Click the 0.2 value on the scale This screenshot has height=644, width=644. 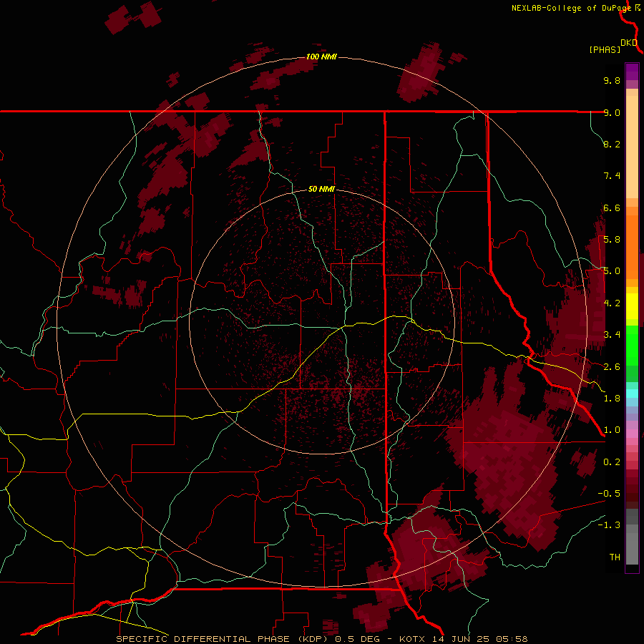click(612, 462)
